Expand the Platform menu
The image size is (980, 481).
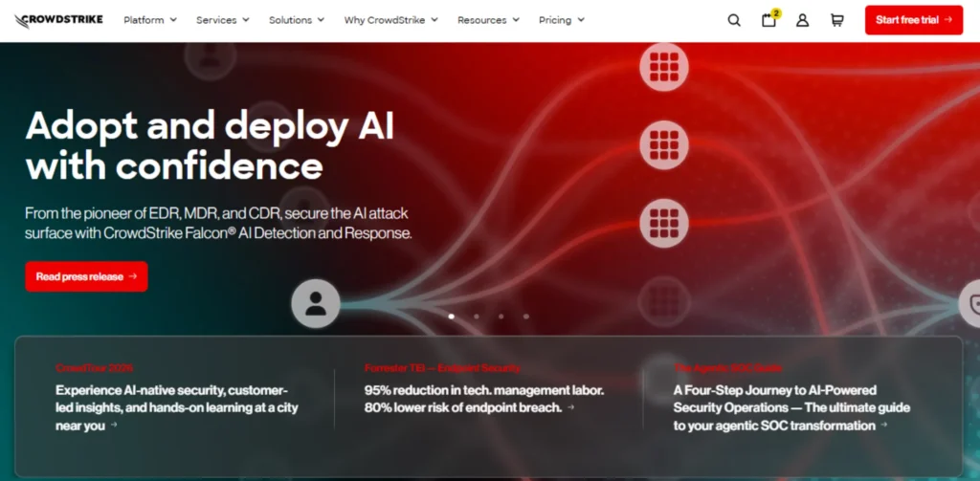coord(150,20)
